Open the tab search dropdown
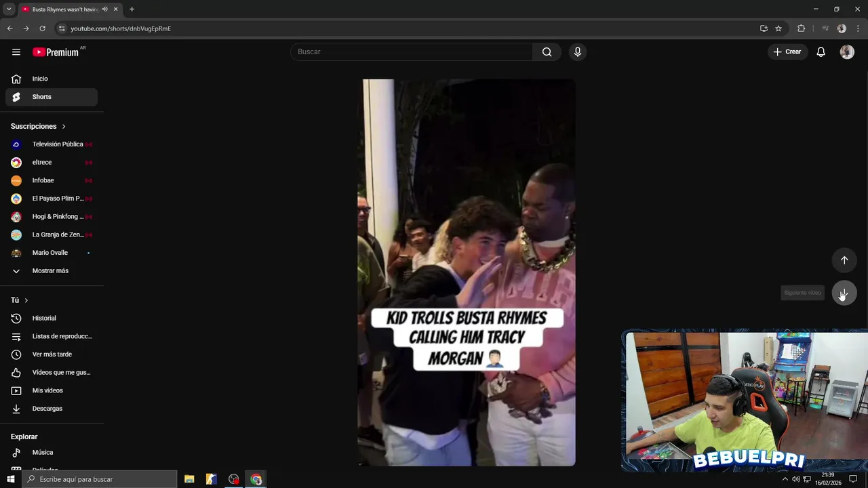The width and height of the screenshot is (868, 488). (9, 9)
